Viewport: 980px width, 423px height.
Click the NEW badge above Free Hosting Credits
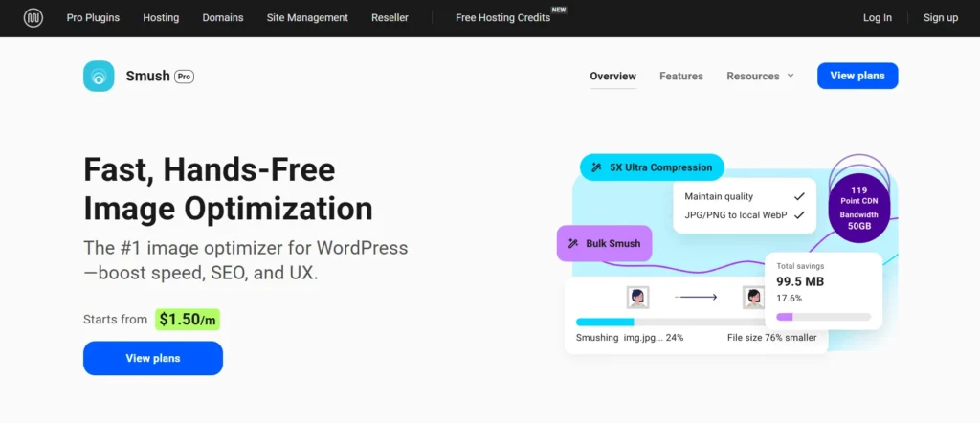pos(558,10)
